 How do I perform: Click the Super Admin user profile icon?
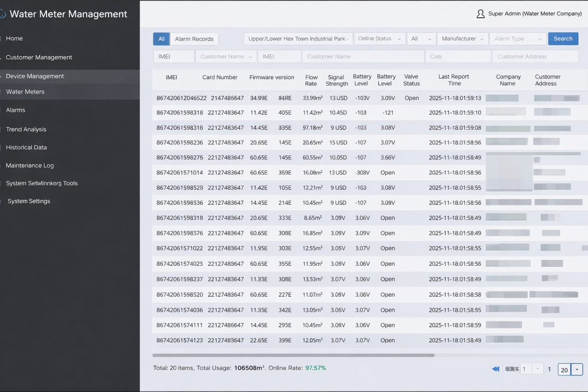(x=481, y=14)
